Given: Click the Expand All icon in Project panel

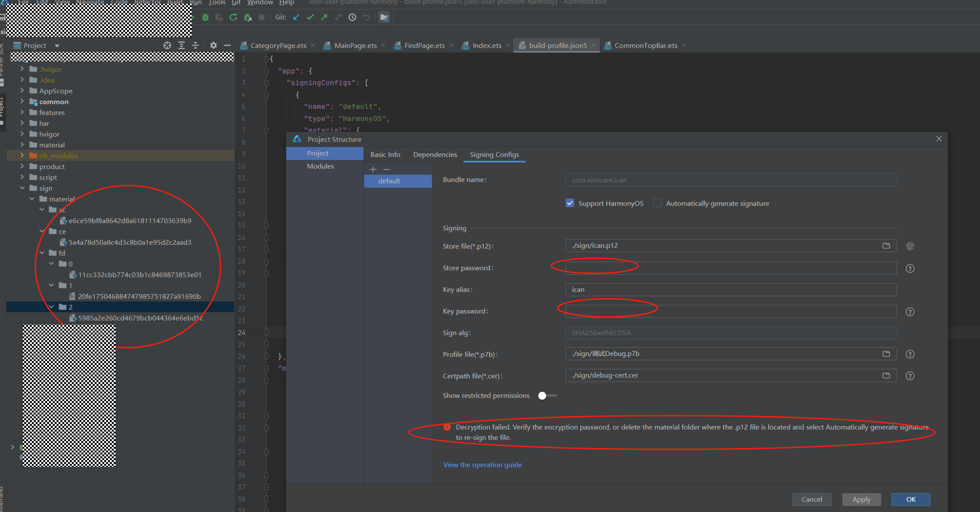Looking at the screenshot, I should coord(181,45).
